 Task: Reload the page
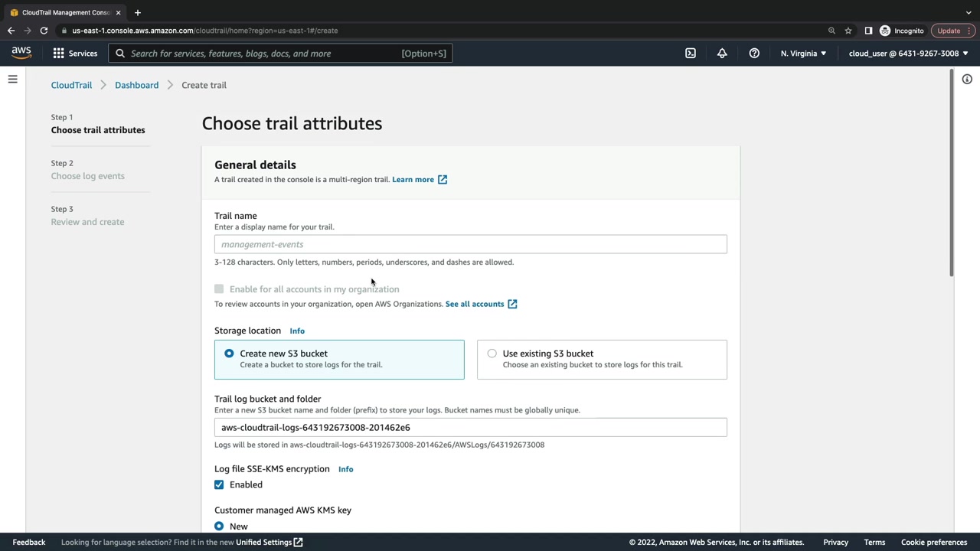(44, 31)
